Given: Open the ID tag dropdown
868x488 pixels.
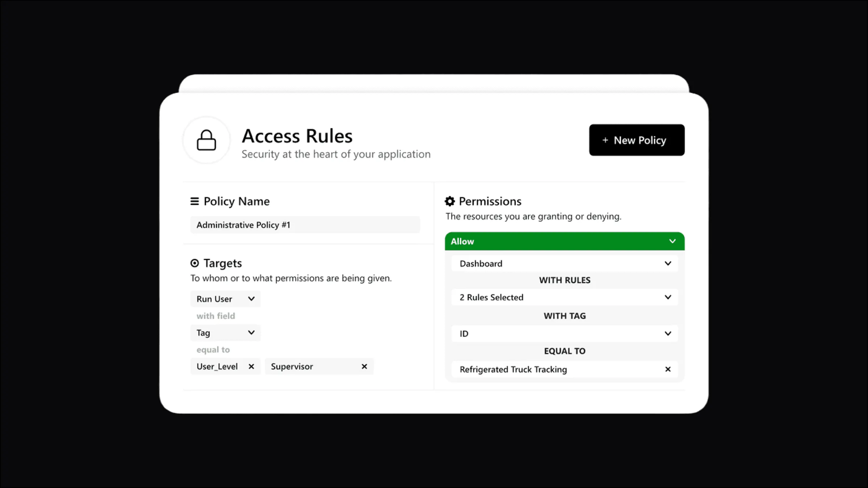Looking at the screenshot, I should (668, 333).
